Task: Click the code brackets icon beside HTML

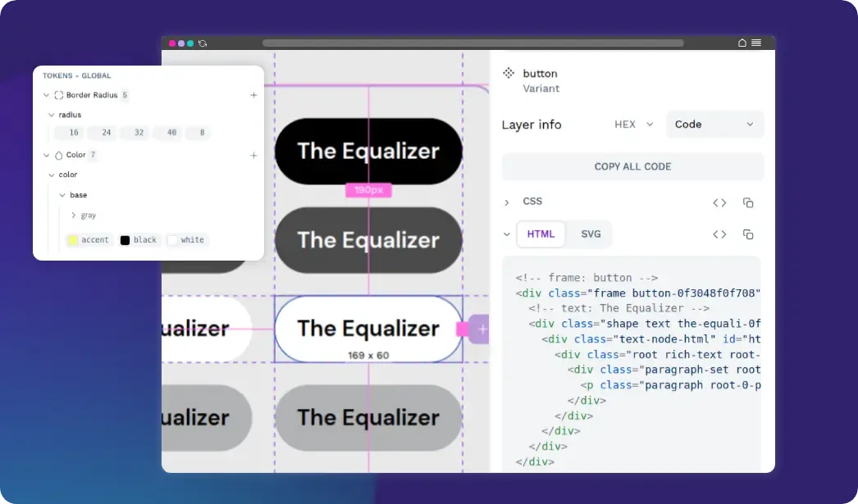Action: pos(719,234)
